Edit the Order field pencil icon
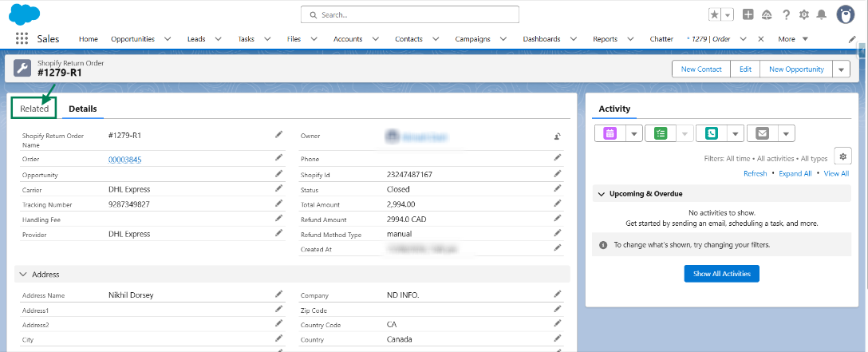Screen dimensions: 868x352 (x=279, y=158)
